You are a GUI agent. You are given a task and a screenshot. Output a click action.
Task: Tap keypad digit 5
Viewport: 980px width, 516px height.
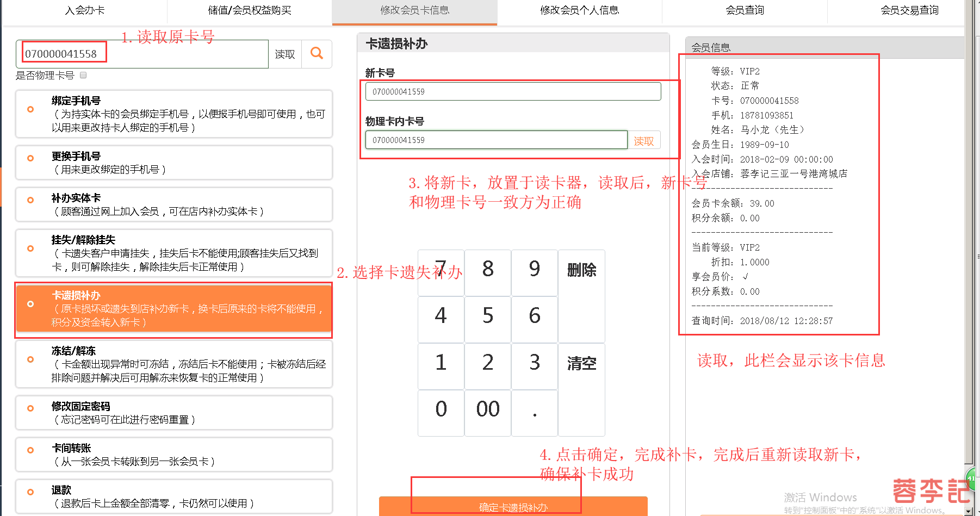point(488,320)
